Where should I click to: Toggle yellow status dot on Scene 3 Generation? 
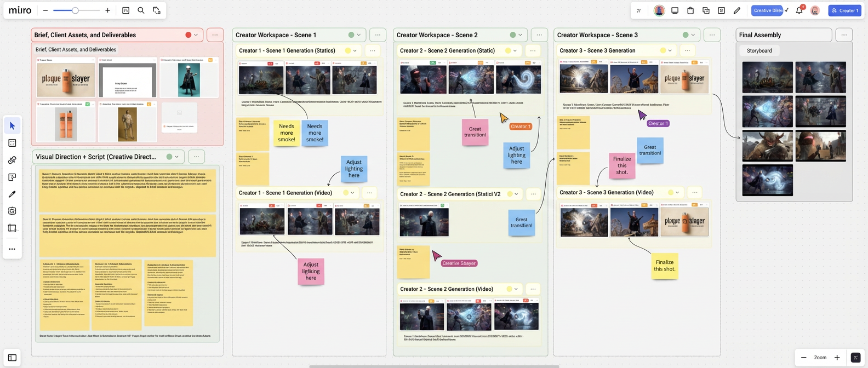[663, 50]
